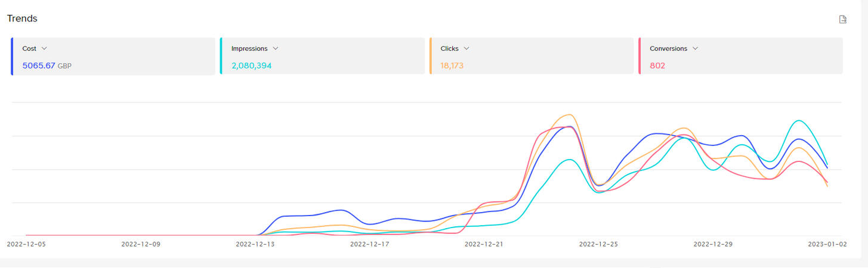The width and height of the screenshot is (868, 268).
Task: Select the 2022-12-25 date axis label
Action: click(598, 244)
